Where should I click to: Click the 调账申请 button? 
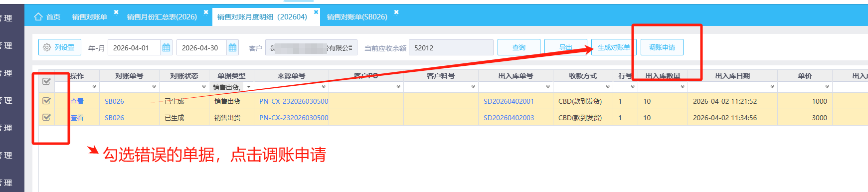coord(662,47)
